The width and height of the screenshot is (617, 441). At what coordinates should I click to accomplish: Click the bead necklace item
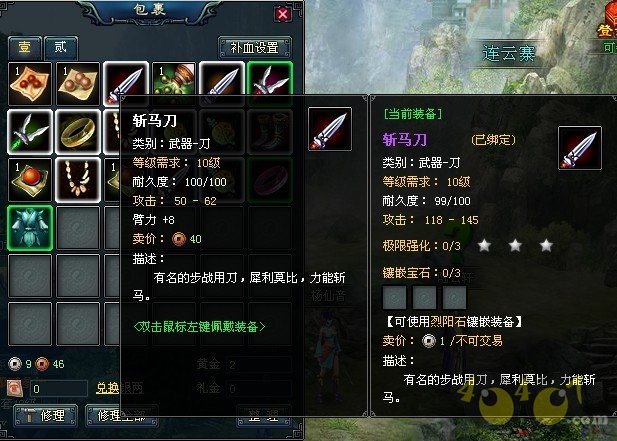coord(78,180)
